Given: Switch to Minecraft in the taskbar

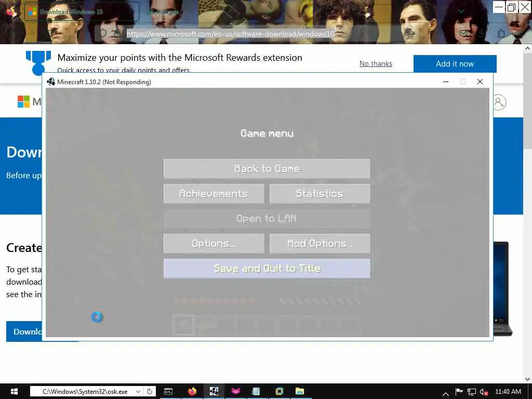Looking at the screenshot, I should (214, 391).
